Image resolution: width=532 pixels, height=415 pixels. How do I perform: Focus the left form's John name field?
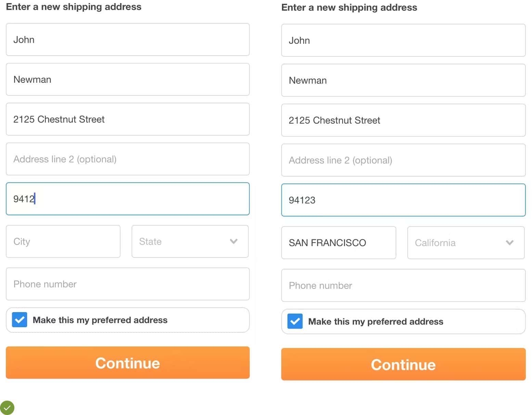128,40
